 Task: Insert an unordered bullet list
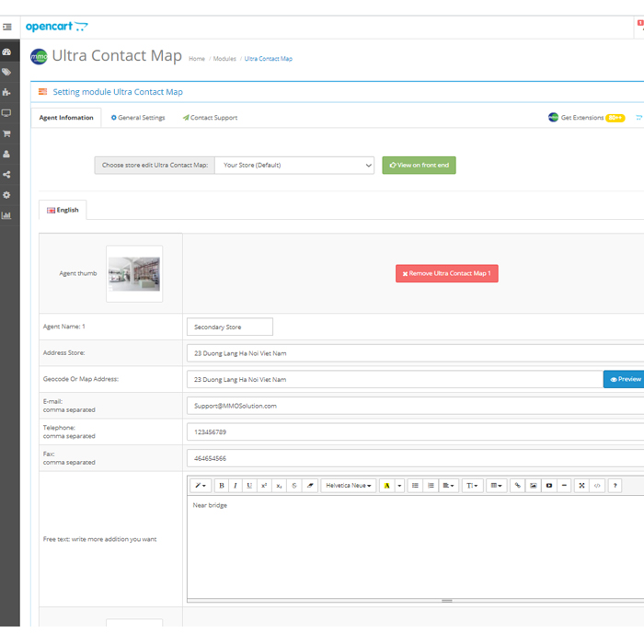click(x=415, y=486)
